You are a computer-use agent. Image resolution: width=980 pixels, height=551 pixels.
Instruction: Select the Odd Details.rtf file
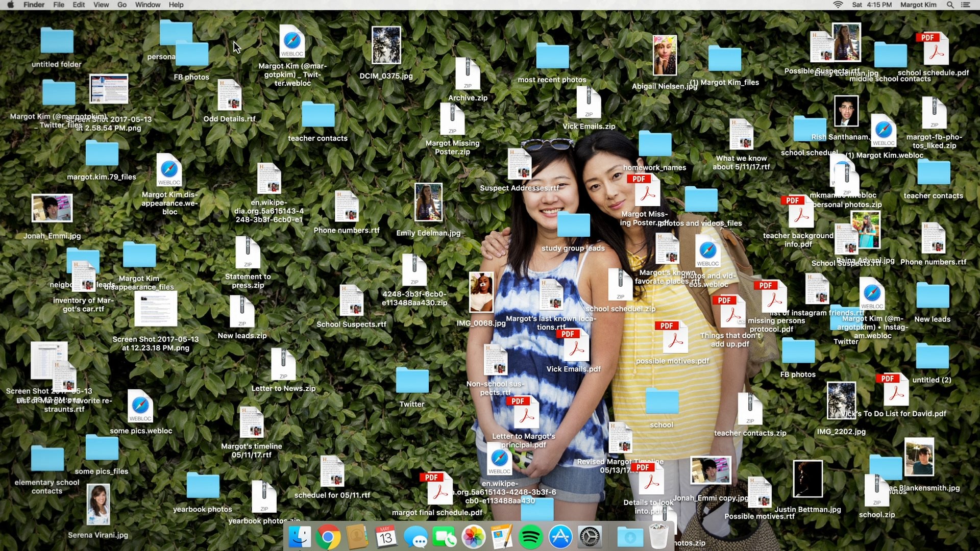[x=229, y=96]
